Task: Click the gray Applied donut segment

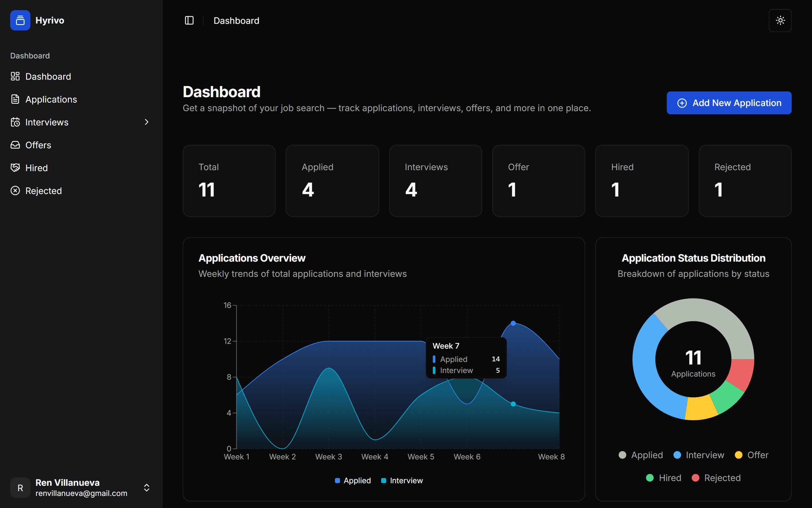Action: 714,314
